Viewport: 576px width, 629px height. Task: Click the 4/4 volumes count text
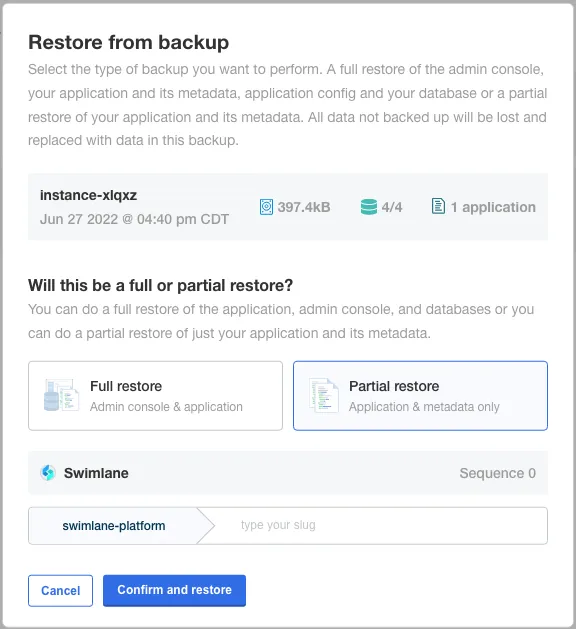point(392,207)
